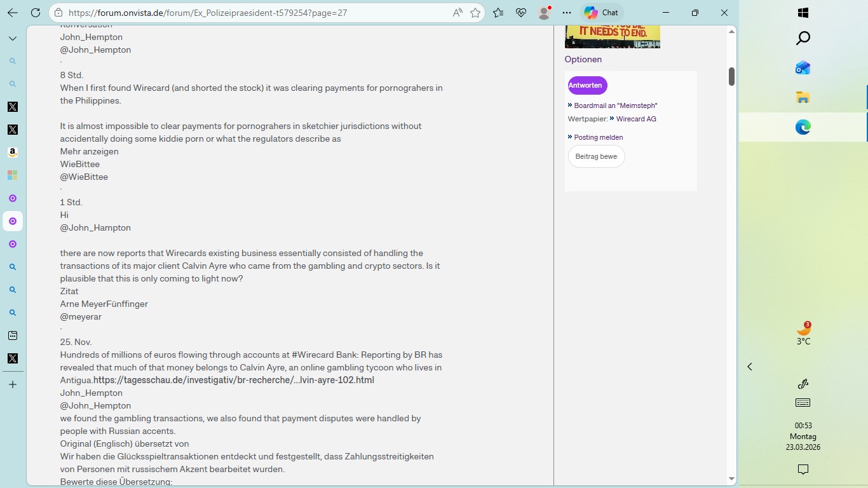This screenshot has height=488, width=868.
Task: Open the pen menu tray icon
Action: pyautogui.click(x=803, y=384)
